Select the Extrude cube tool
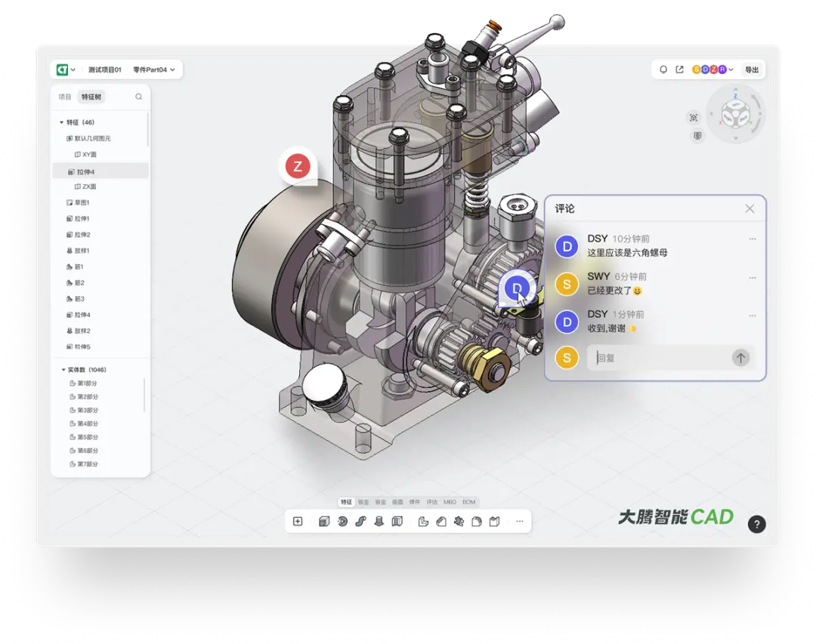This screenshot has width=816, height=644. [x=324, y=521]
